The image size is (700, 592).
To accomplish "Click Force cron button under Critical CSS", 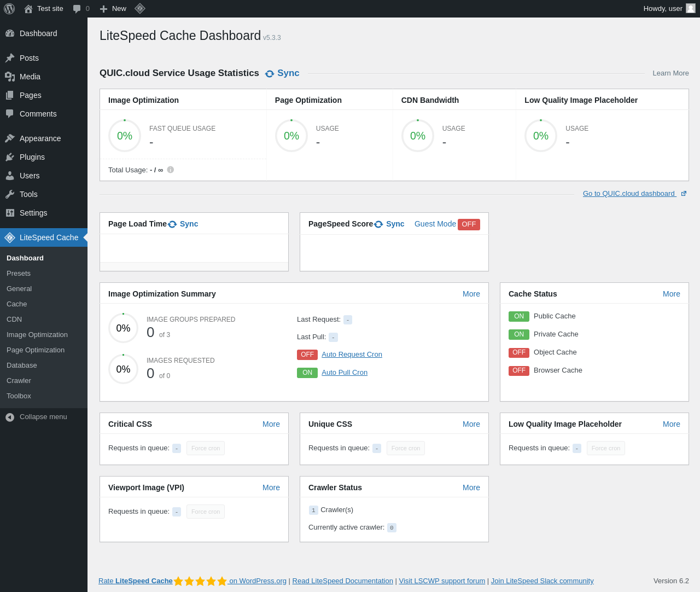I will pyautogui.click(x=206, y=448).
